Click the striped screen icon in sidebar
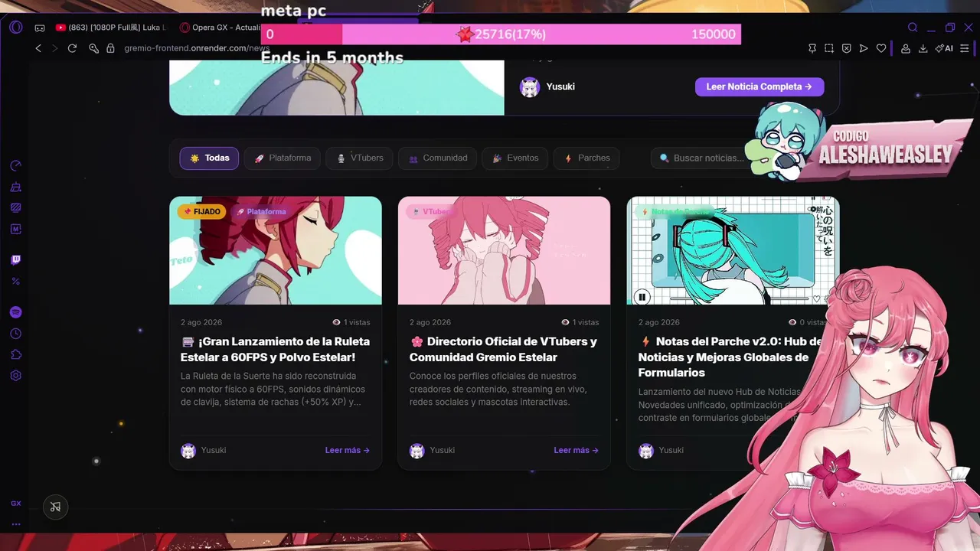Image resolution: width=980 pixels, height=551 pixels. 15,207
